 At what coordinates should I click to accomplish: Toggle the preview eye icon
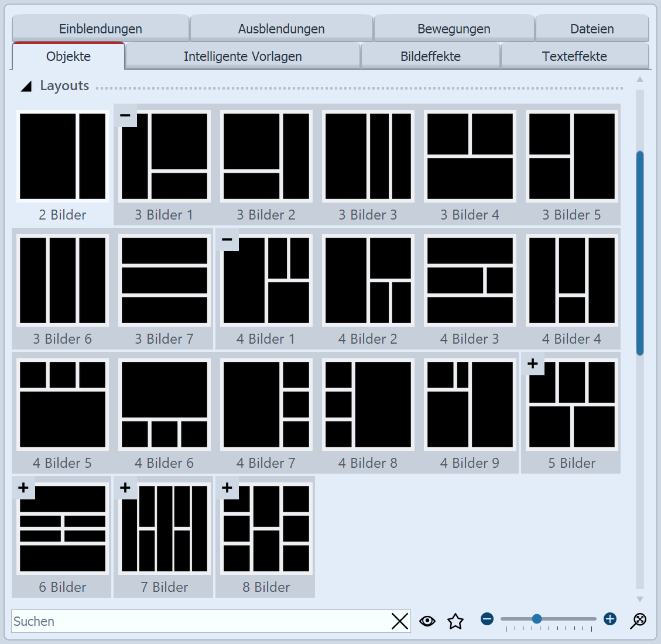427,621
